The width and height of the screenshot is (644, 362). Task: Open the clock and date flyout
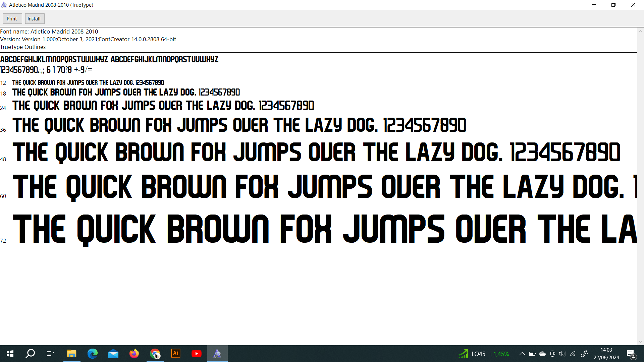coord(606,354)
